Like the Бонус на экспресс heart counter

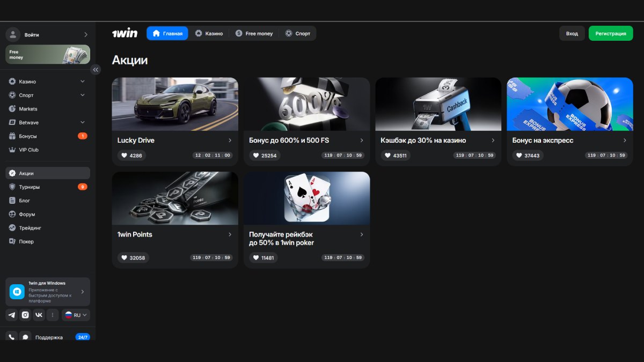(x=528, y=156)
